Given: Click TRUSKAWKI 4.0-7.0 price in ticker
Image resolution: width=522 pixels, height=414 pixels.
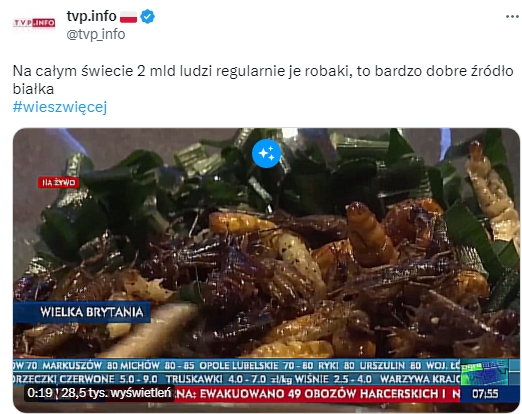Looking at the screenshot, I should tap(216, 379).
